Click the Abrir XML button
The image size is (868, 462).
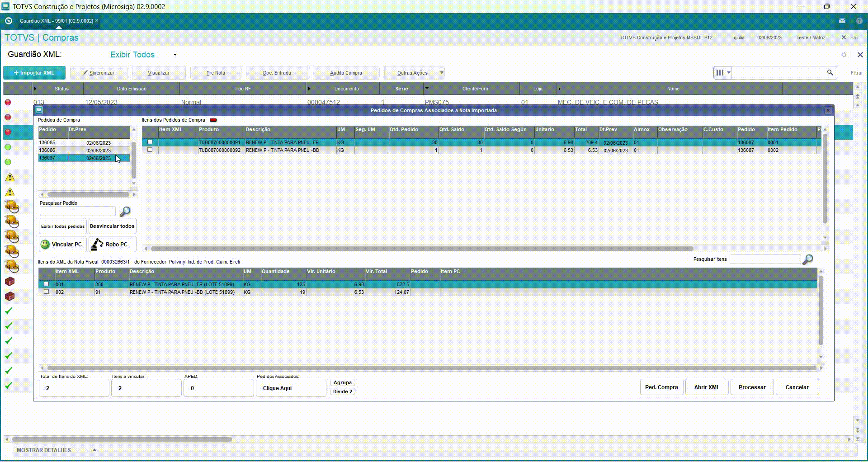coord(707,387)
